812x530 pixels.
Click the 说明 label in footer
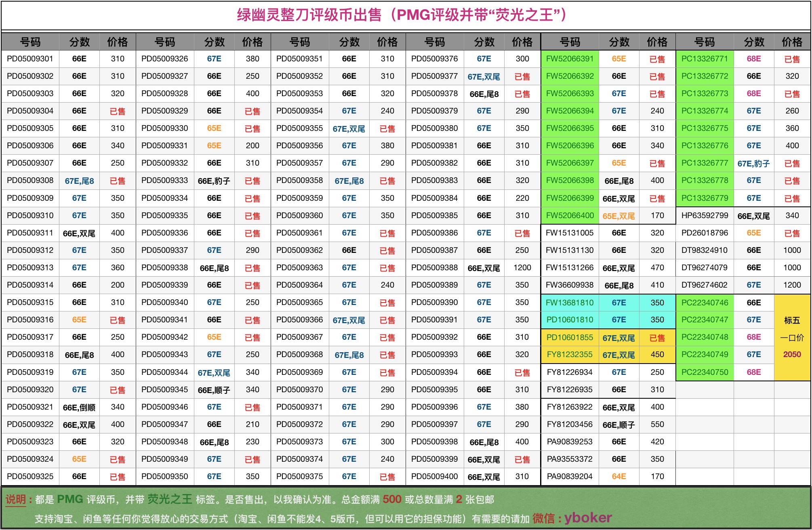click(16, 500)
